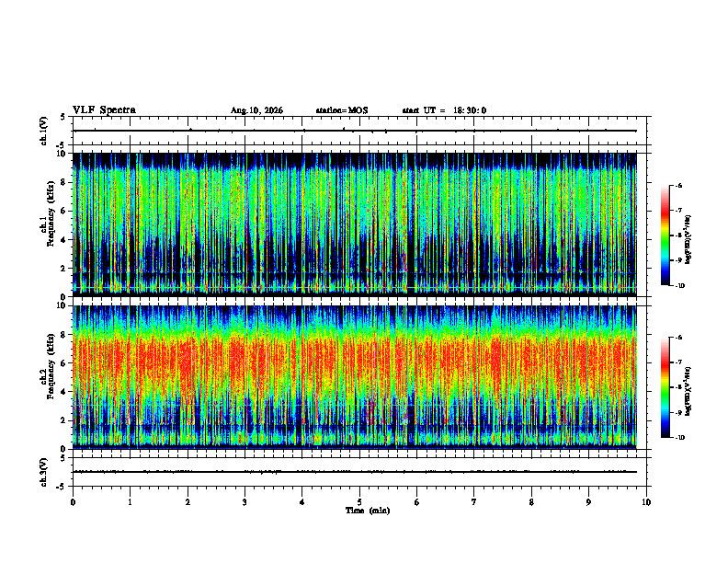Image resolution: width=728 pixels, height=563 pixels.
Task: Click the ch.1(V) axis label
Action: pos(44,131)
